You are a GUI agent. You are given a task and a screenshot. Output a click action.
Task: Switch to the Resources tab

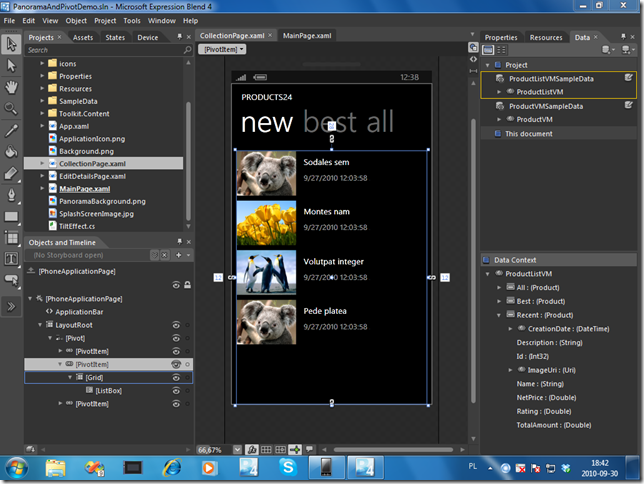tap(546, 37)
